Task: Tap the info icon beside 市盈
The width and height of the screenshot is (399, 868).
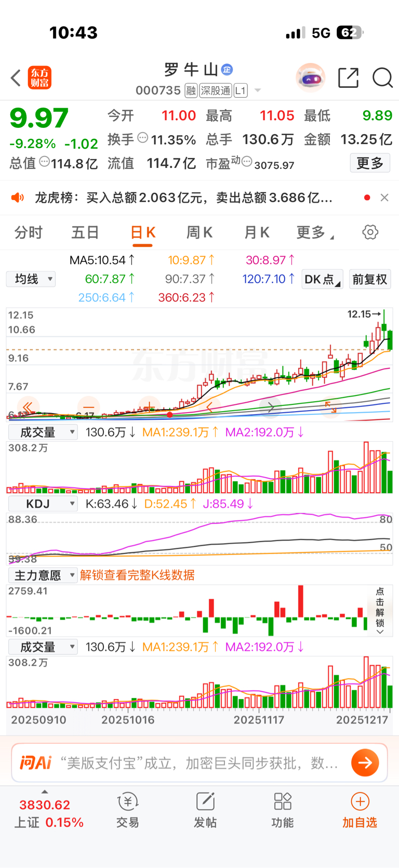Action: [247, 162]
